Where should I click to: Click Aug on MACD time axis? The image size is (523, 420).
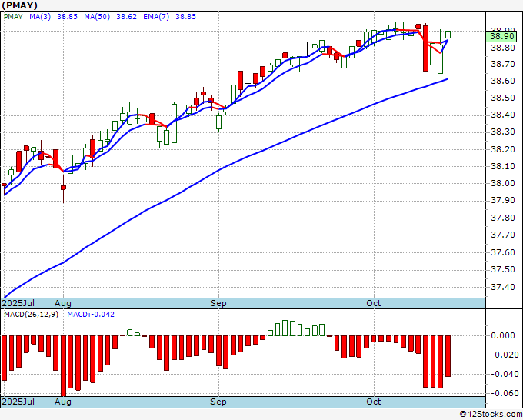[x=63, y=402]
